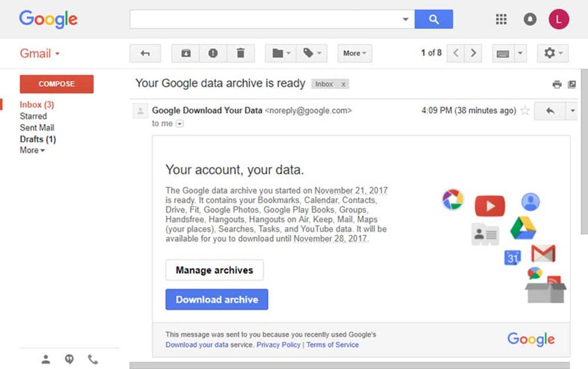Expand the 'to me' recipient details
The width and height of the screenshot is (588, 369).
click(179, 123)
